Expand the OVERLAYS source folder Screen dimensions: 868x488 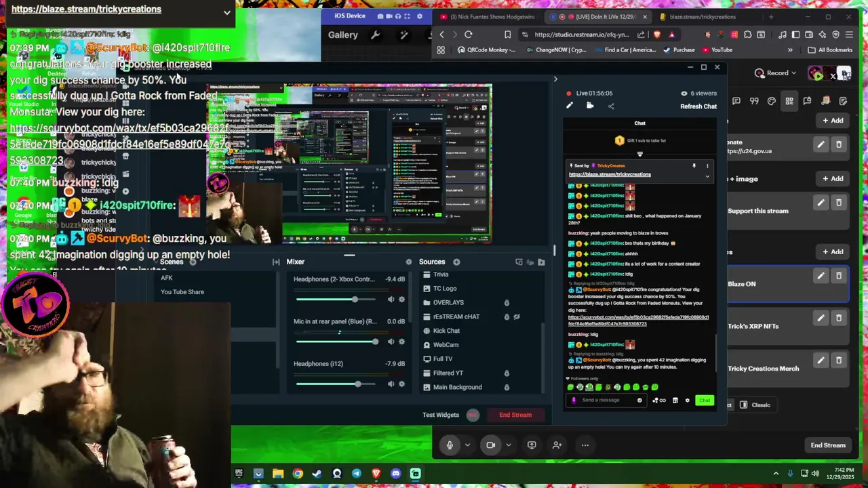[426, 302]
